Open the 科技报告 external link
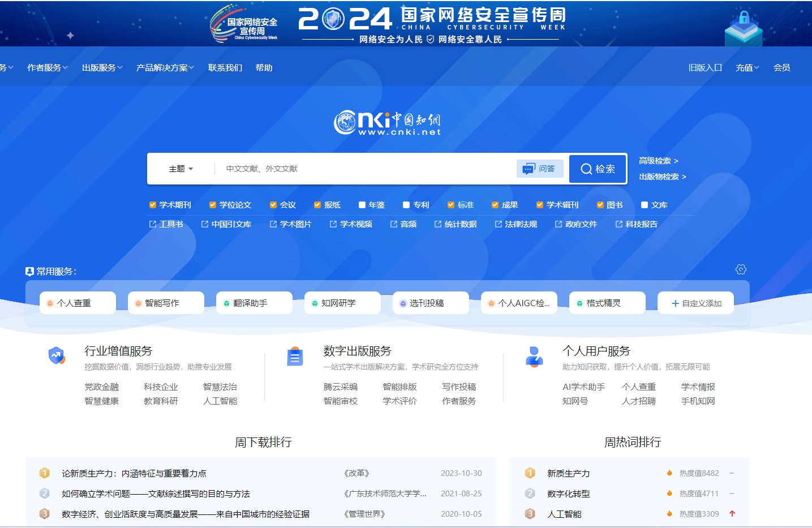Image resolution: width=812 pixels, height=528 pixels. click(636, 224)
